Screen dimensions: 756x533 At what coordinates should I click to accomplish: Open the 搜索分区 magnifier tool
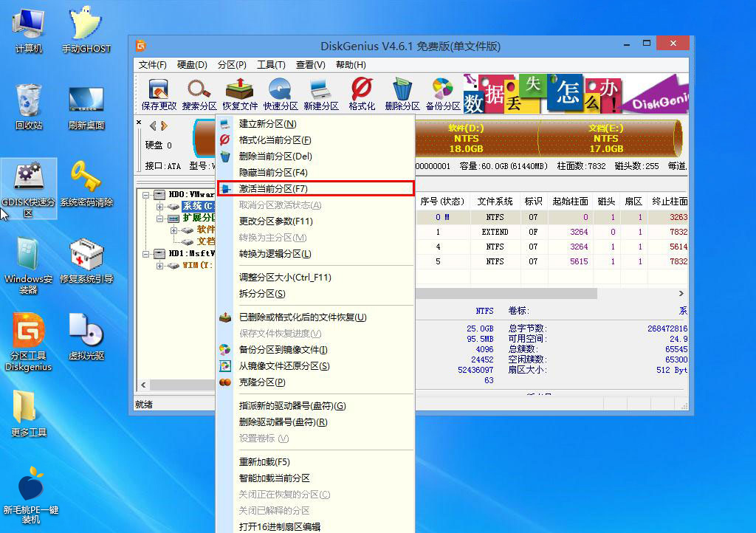pyautogui.click(x=199, y=94)
